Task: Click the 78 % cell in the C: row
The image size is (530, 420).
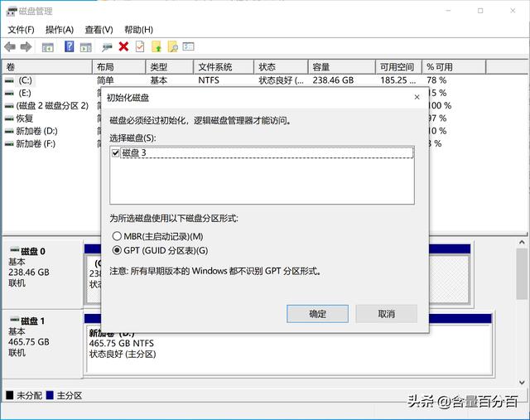Action: pyautogui.click(x=436, y=80)
